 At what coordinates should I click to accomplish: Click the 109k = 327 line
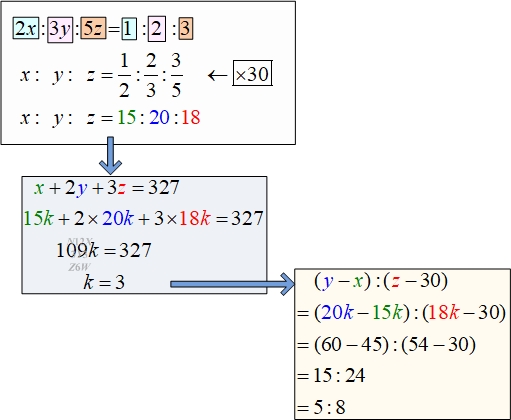pos(104,250)
